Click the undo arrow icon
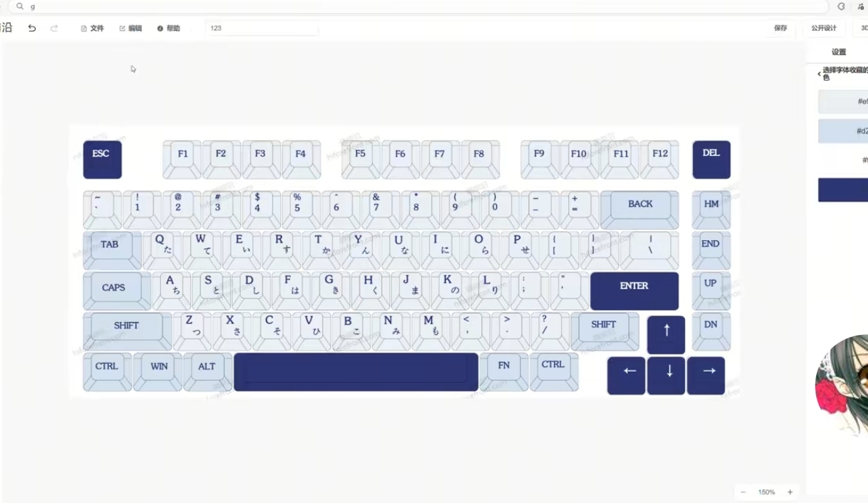This screenshot has width=868, height=503. pos(32,28)
